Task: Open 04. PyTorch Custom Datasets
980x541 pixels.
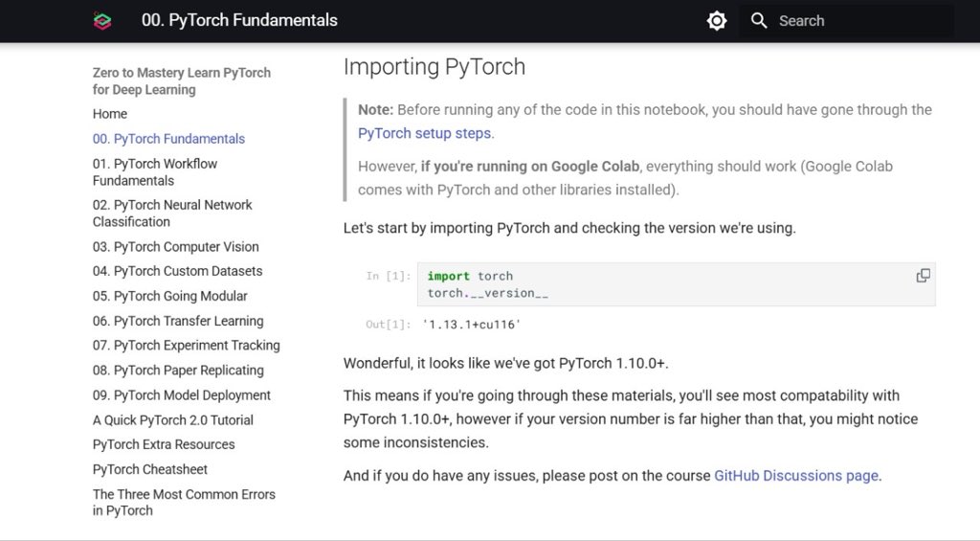Action: coord(177,271)
